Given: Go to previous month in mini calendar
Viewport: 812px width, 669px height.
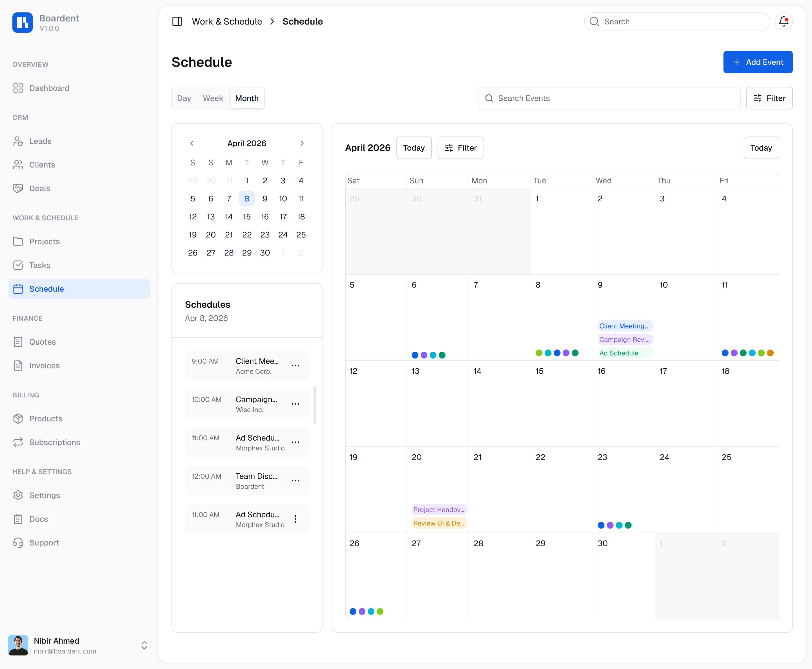Looking at the screenshot, I should point(192,143).
